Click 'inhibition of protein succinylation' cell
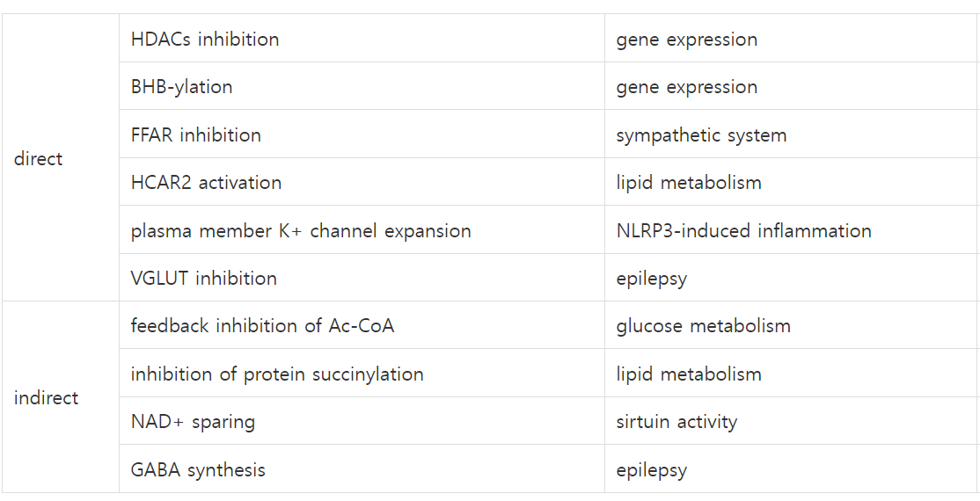 [x=277, y=374]
